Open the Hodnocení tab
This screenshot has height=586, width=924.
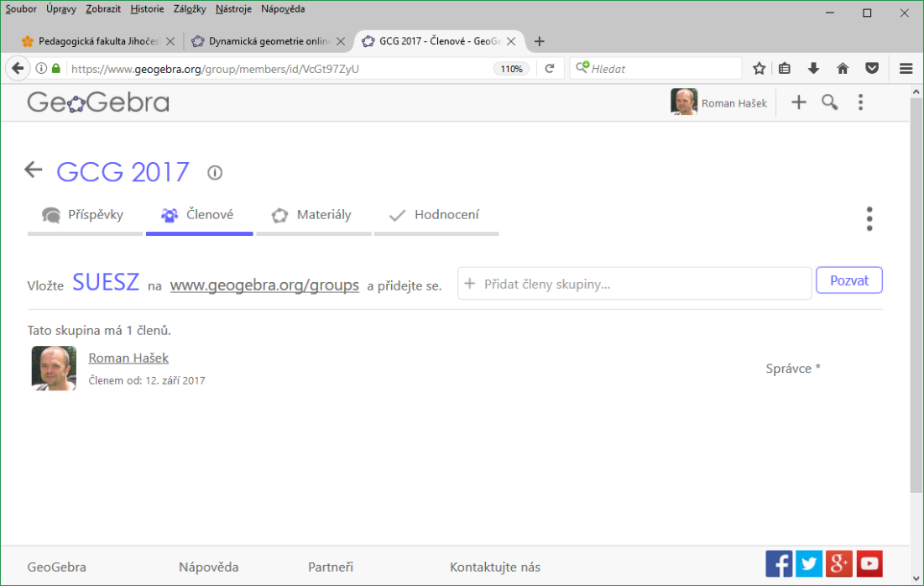[x=436, y=219]
